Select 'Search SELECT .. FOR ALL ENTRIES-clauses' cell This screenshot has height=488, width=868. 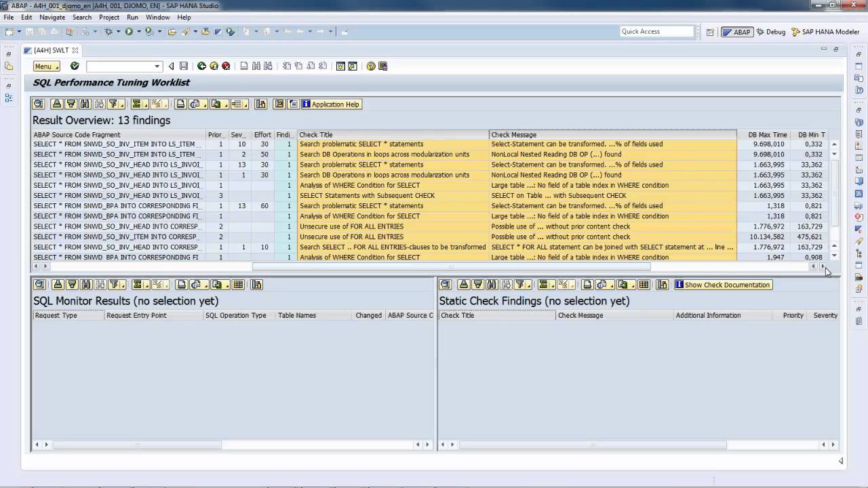[x=393, y=247]
